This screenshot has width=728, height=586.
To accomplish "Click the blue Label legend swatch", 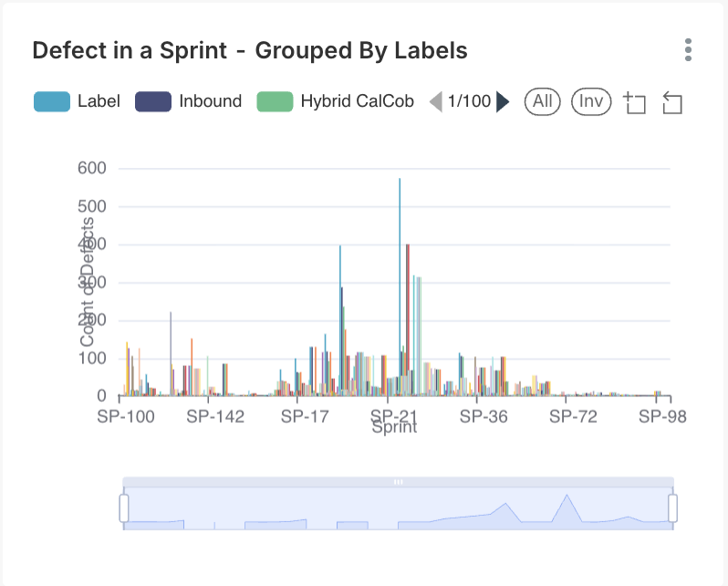I will pos(52,101).
